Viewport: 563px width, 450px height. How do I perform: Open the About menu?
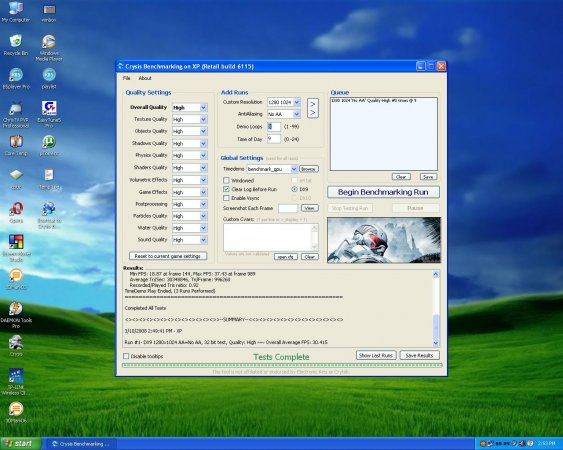click(145, 78)
